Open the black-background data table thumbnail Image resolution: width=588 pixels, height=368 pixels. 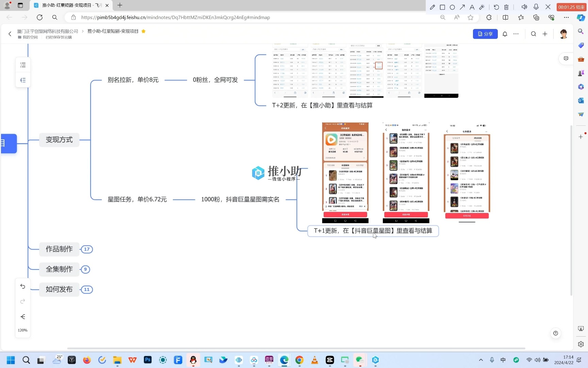click(441, 71)
